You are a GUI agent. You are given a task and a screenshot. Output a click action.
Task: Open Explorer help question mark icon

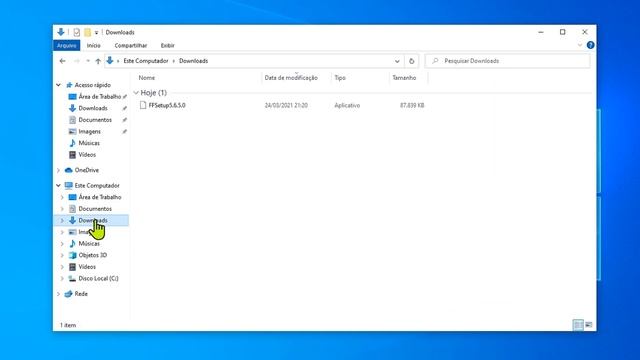click(590, 45)
